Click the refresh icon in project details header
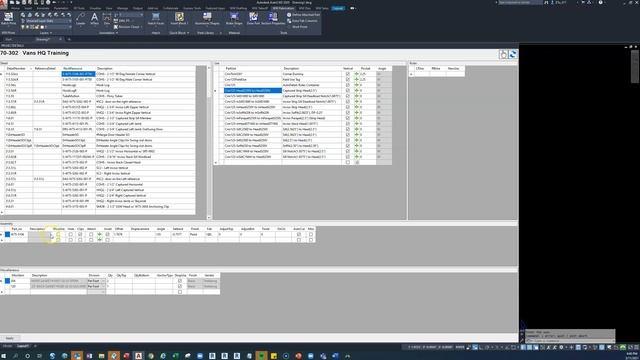Screen dimensions: 640x360 (513, 54)
